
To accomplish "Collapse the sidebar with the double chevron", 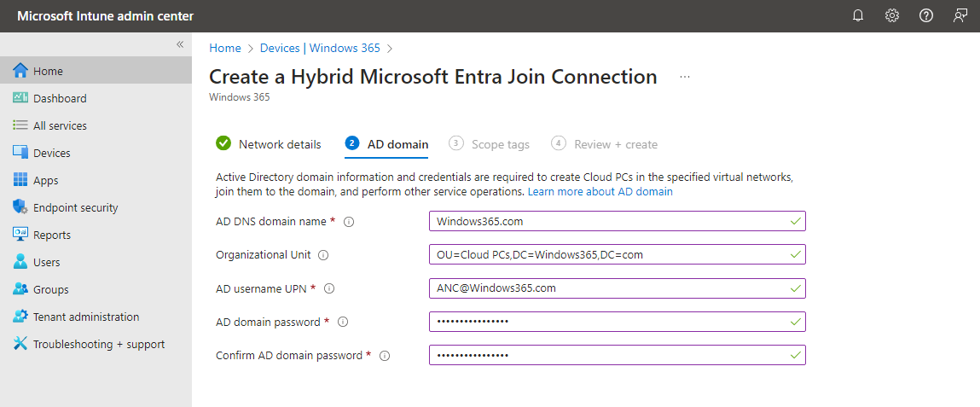I will (180, 44).
